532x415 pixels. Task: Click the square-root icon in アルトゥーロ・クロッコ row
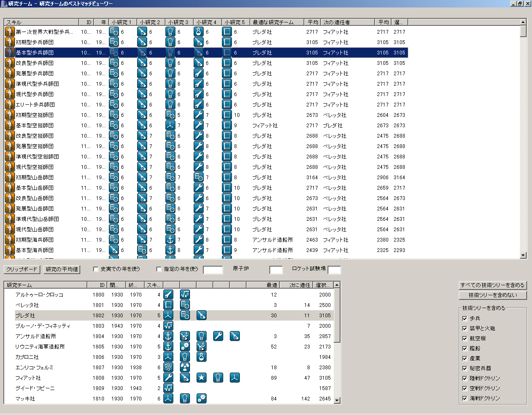pyautogui.click(x=185, y=294)
